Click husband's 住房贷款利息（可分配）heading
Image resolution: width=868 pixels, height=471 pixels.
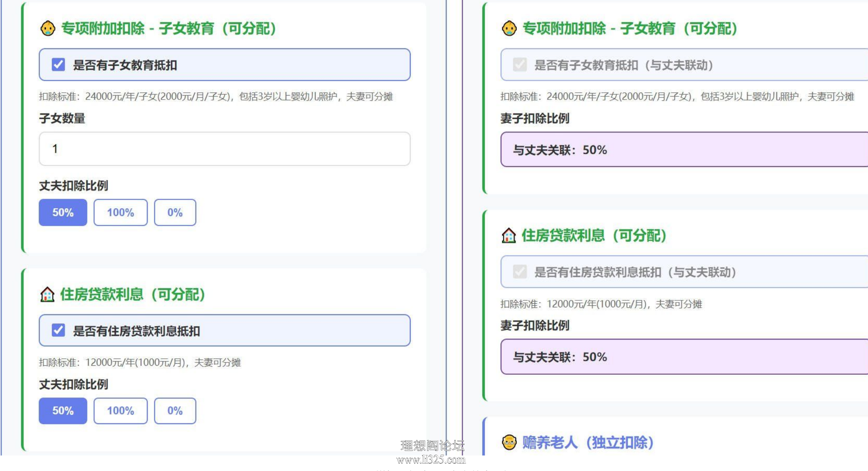(x=133, y=294)
